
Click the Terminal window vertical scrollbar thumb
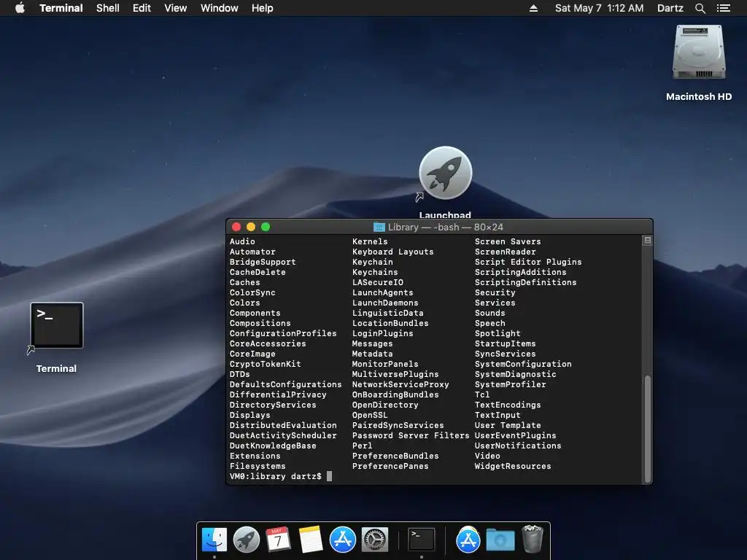click(x=648, y=429)
